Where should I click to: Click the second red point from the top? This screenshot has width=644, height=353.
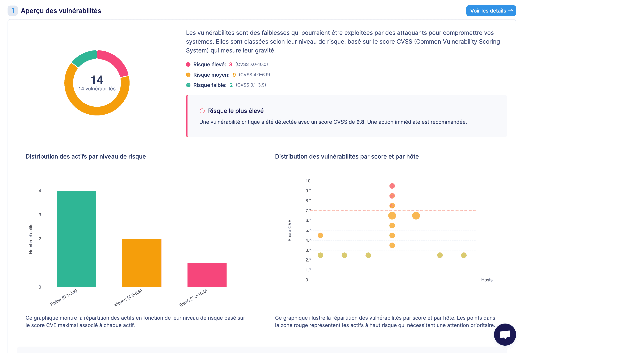392,196
